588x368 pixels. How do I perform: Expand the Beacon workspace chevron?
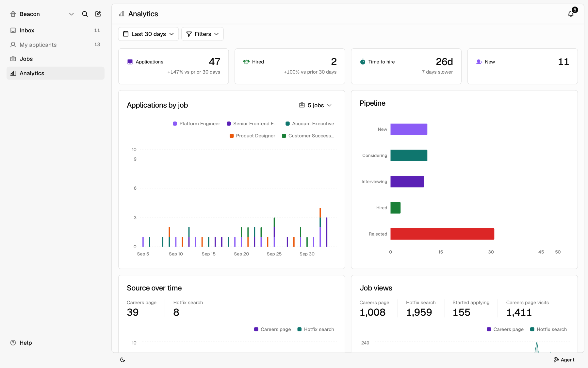[x=72, y=14]
